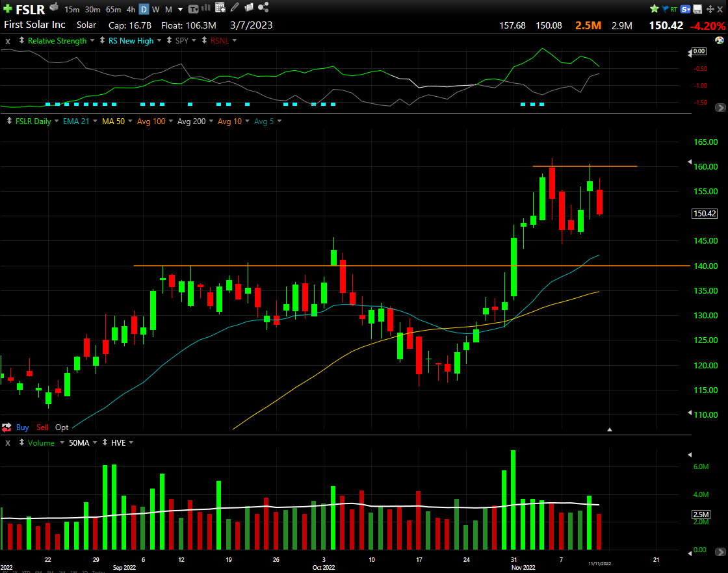Close the Relative Strength pane with its x

point(8,42)
